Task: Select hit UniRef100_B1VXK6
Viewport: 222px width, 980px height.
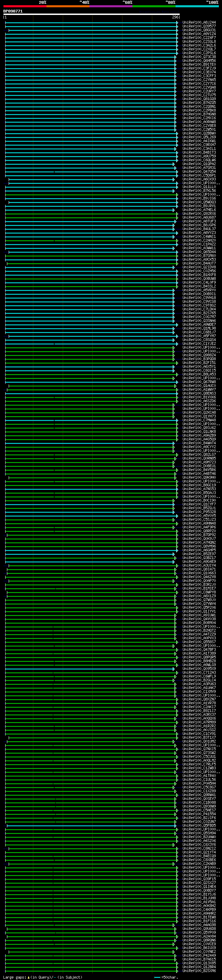Action: [199, 397]
